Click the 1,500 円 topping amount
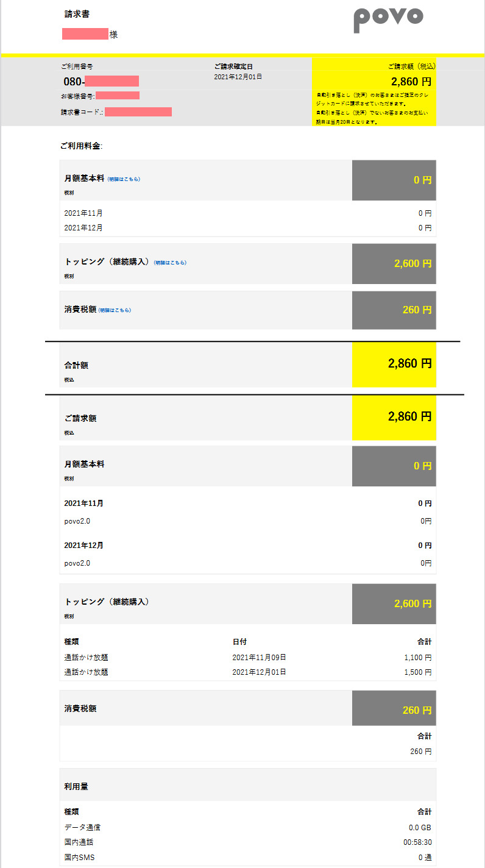This screenshot has width=485, height=868. 417,672
